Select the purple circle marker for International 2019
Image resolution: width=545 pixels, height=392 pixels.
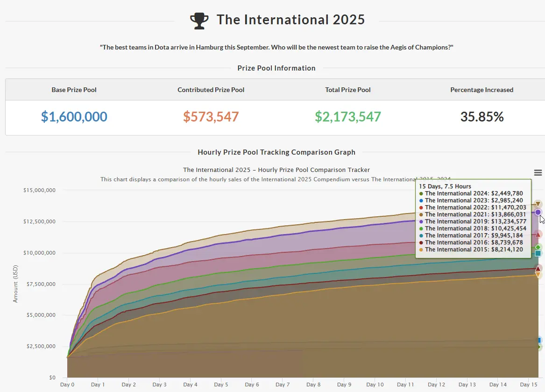[x=538, y=212]
